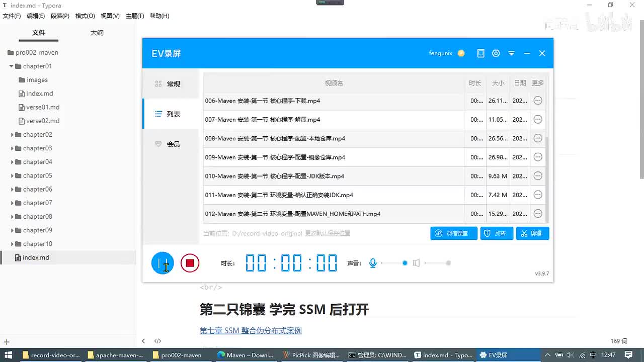Screen dimensions: 644x362
Task: Switch to Maven – Download Edge taskbar window
Action: 246,355
